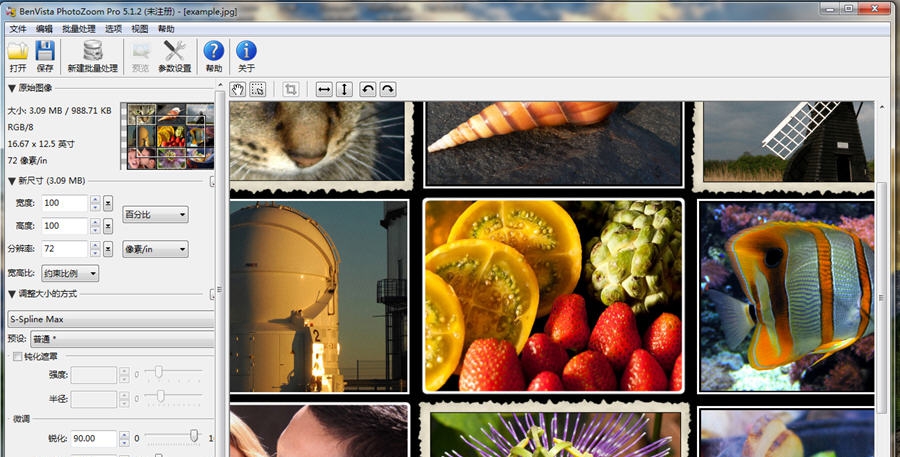Open 参数设置 preferences with the tools icon

click(x=174, y=51)
